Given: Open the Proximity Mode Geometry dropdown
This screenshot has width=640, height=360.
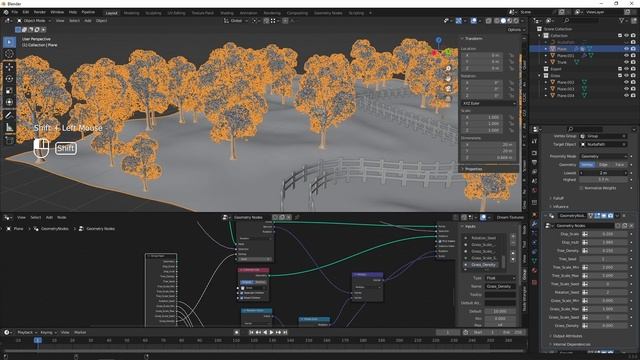Looking at the screenshot, I should click(x=603, y=156).
